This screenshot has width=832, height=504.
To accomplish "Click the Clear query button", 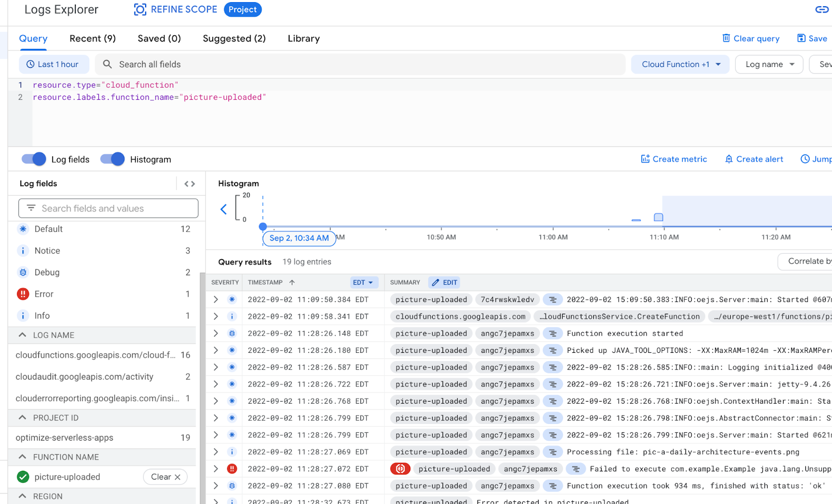I will pyautogui.click(x=750, y=38).
